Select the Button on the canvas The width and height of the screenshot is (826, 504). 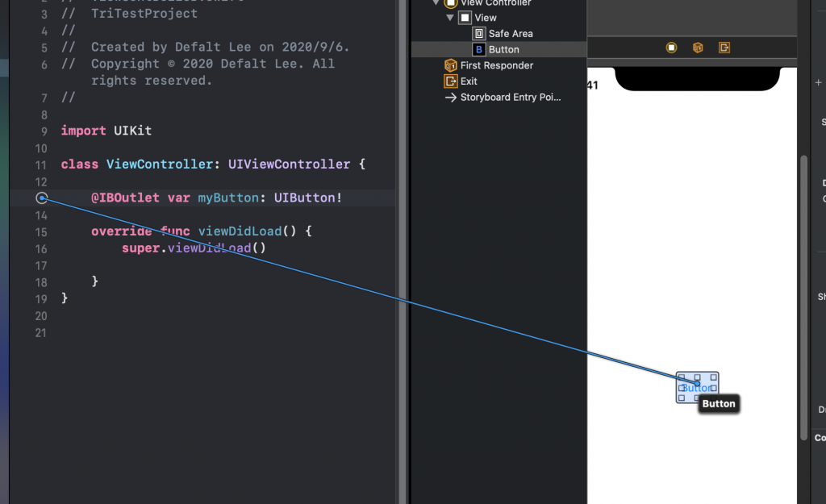tap(697, 388)
